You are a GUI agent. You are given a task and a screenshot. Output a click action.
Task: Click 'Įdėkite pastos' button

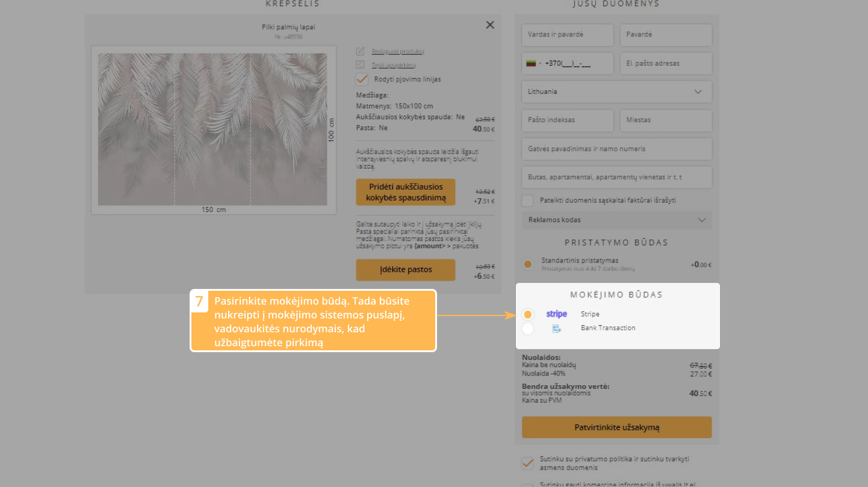click(x=405, y=270)
